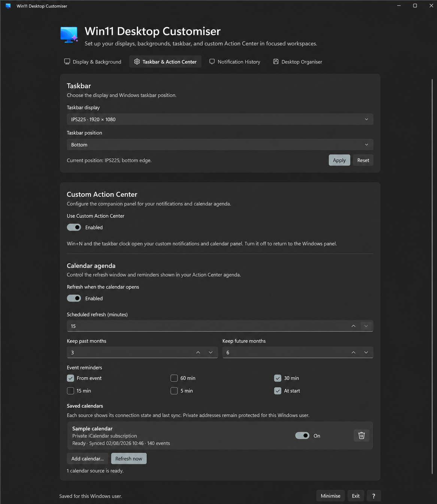Select the Taskbar & Action Center tab
This screenshot has height=504, width=437.
click(166, 62)
